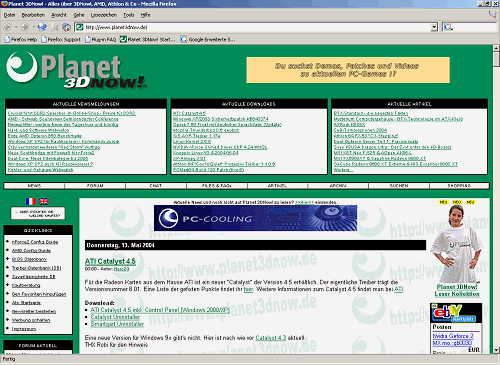Click the Back navigation arrow icon
Screen dimensions: 500x365
[7, 27]
